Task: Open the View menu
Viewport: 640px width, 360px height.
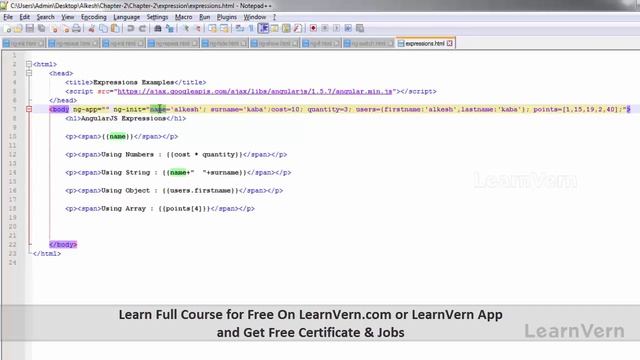Action: point(68,17)
